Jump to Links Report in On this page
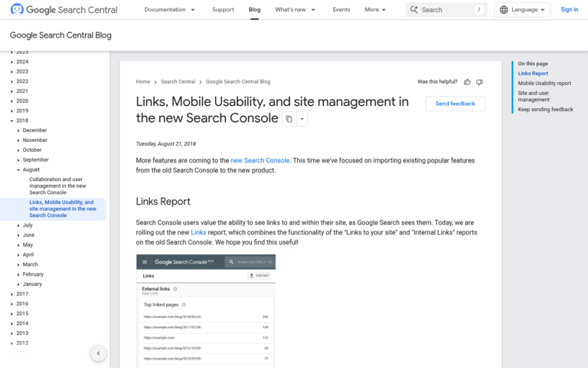 tap(533, 74)
